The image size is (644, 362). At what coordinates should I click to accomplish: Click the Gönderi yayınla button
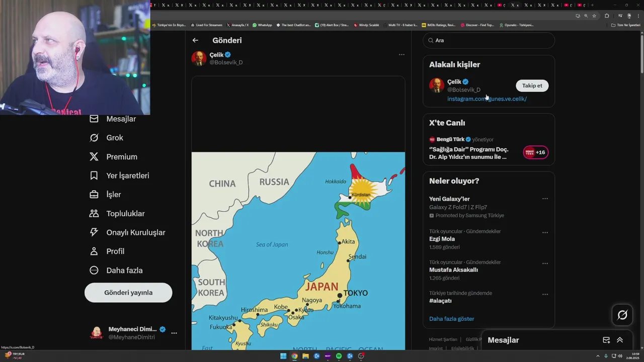[128, 293]
